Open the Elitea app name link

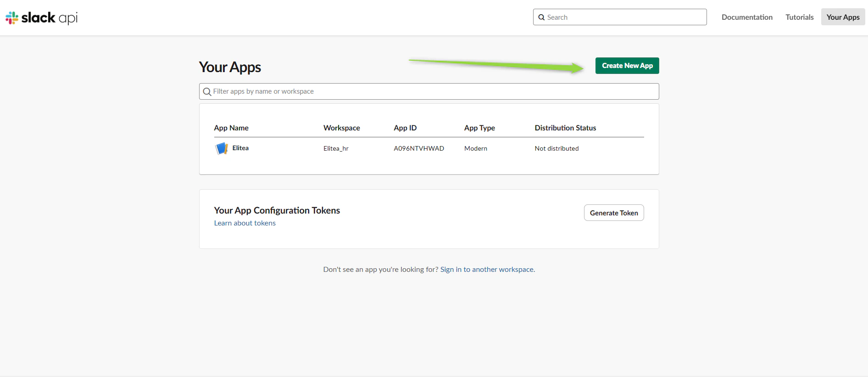coord(240,148)
